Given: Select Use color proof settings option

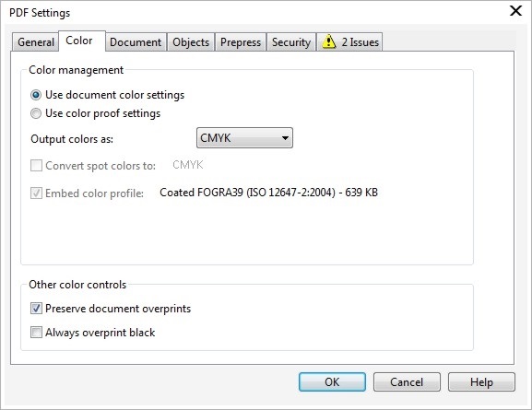Looking at the screenshot, I should pos(36,113).
